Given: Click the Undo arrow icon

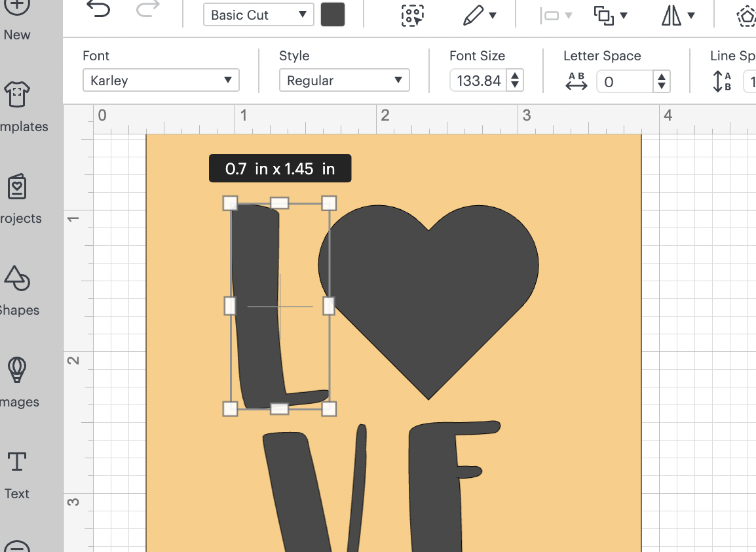Looking at the screenshot, I should [98, 9].
